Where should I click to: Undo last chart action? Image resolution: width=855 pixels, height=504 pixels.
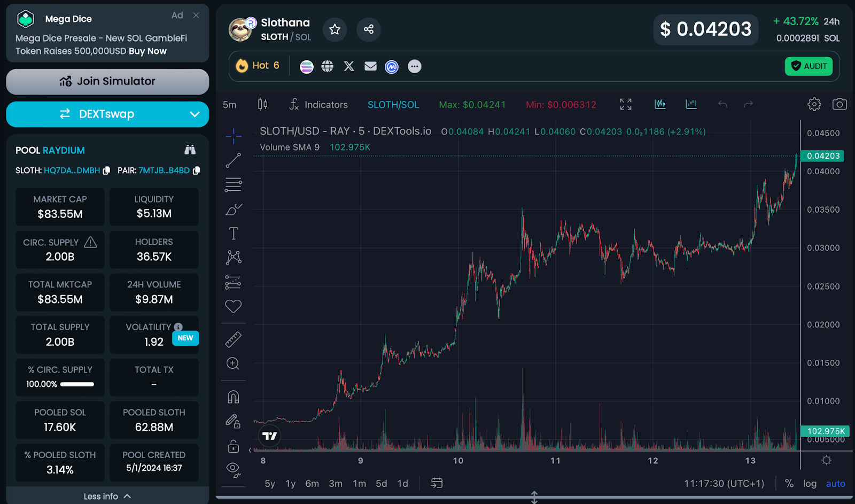click(x=722, y=104)
